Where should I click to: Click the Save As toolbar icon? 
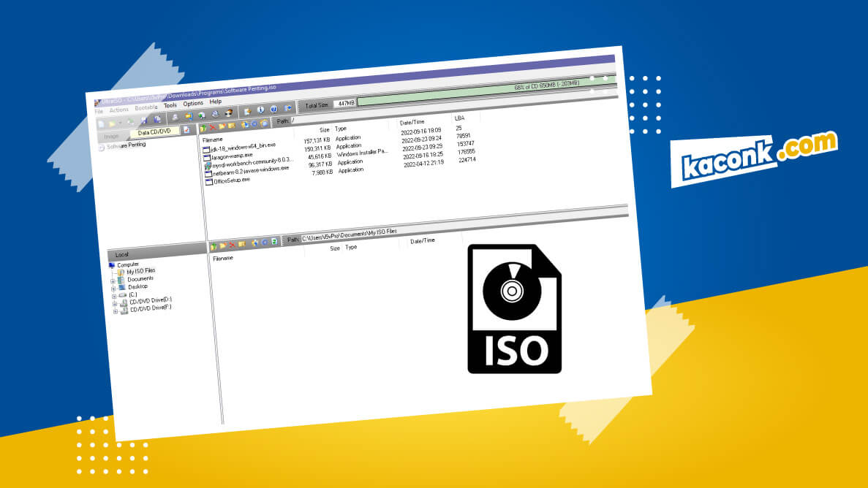coord(157,119)
